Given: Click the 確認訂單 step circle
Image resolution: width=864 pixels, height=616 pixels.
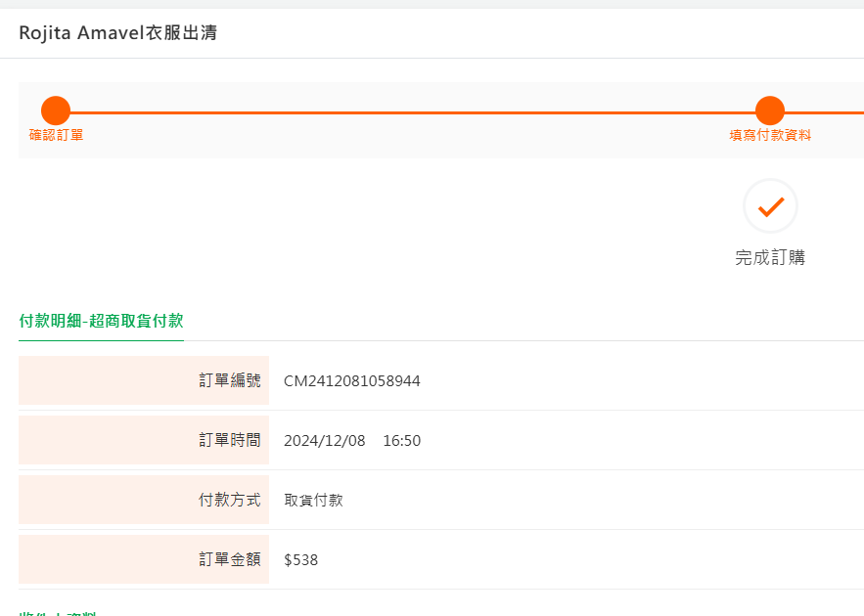Looking at the screenshot, I should [56, 110].
